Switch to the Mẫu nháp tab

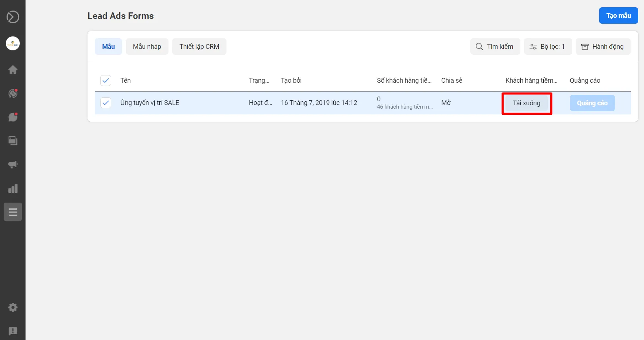pos(147,47)
